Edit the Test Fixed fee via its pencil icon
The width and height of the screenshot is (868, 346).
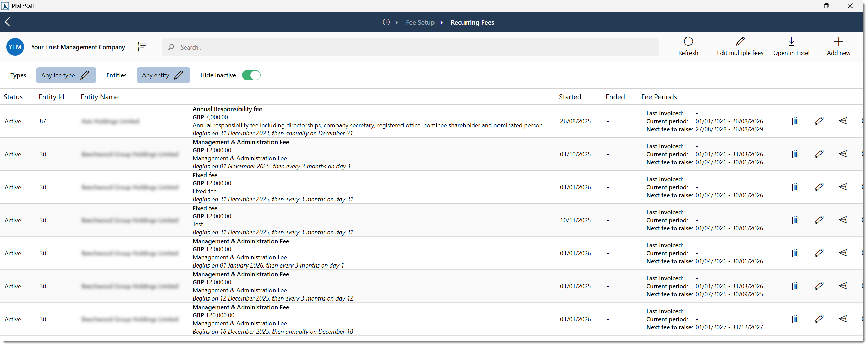(x=819, y=220)
